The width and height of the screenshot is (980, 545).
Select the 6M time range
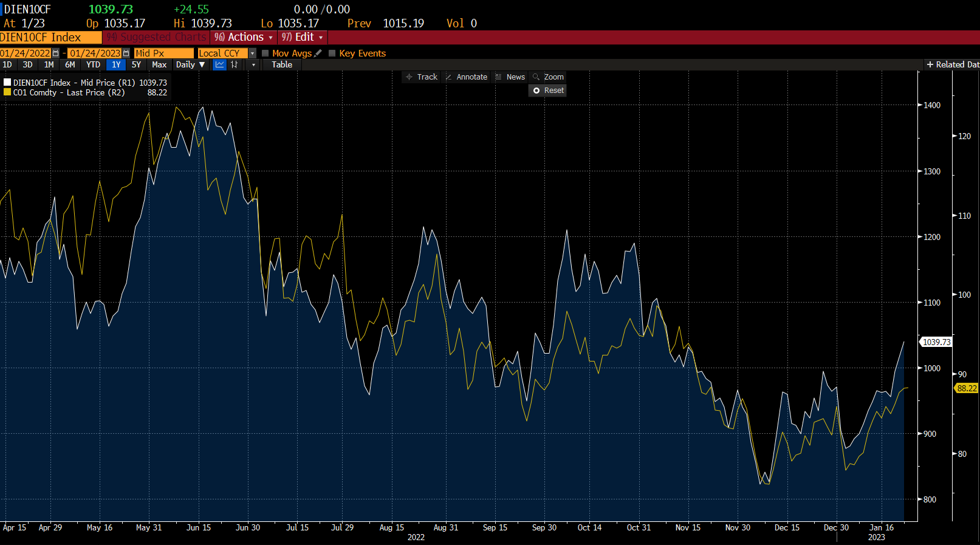70,64
